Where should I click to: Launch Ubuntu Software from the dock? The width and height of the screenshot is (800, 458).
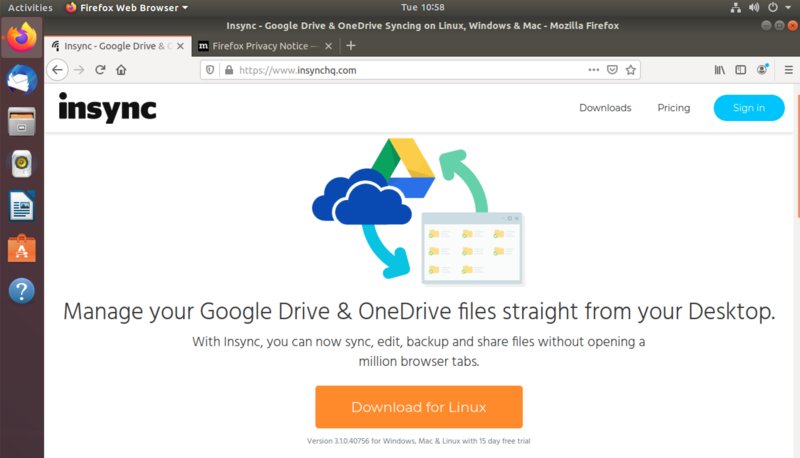pyautogui.click(x=21, y=248)
